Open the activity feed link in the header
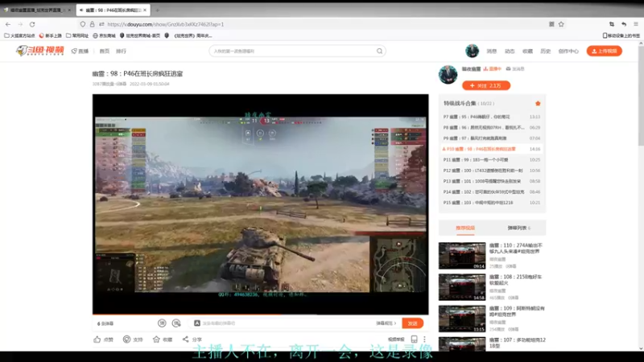This screenshot has width=644, height=362. tap(510, 51)
